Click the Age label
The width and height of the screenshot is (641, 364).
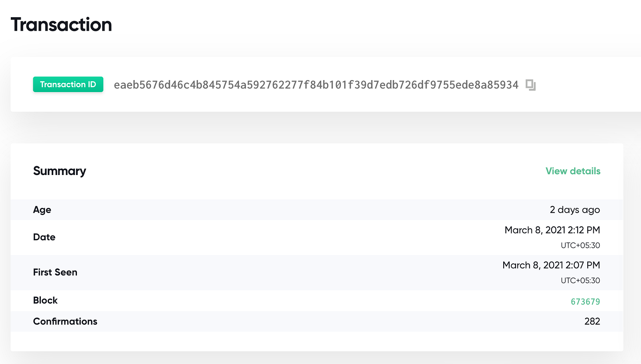[x=42, y=210]
